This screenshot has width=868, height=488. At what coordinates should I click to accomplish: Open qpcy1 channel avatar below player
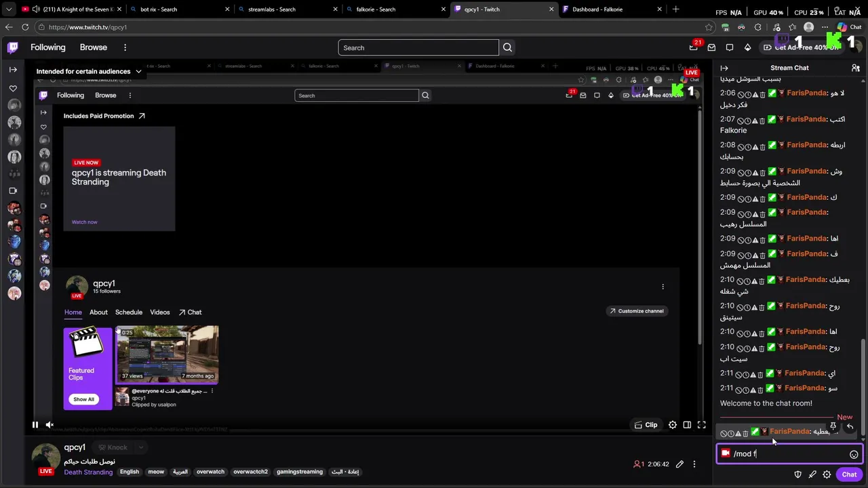click(46, 457)
